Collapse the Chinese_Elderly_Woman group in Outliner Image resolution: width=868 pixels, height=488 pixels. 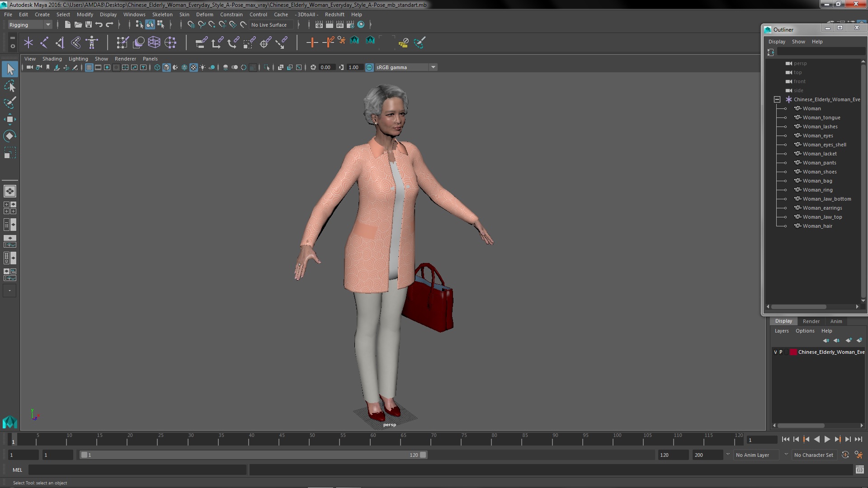point(777,99)
